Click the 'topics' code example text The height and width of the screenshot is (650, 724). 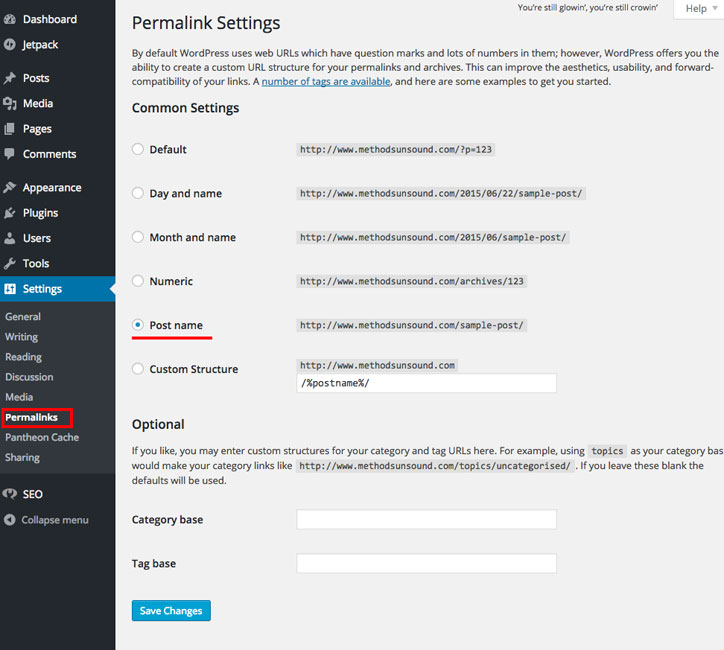coord(607,451)
